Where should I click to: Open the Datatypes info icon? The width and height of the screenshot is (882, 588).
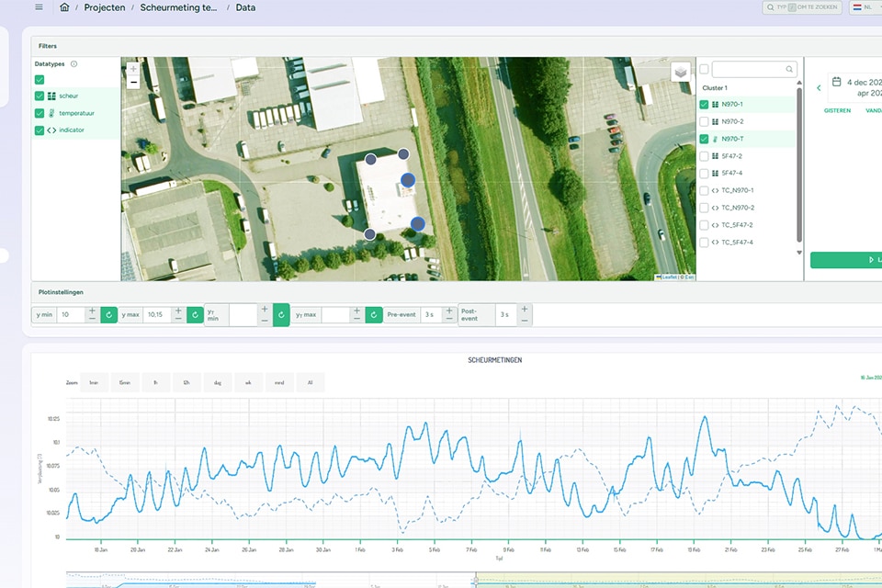click(73, 64)
